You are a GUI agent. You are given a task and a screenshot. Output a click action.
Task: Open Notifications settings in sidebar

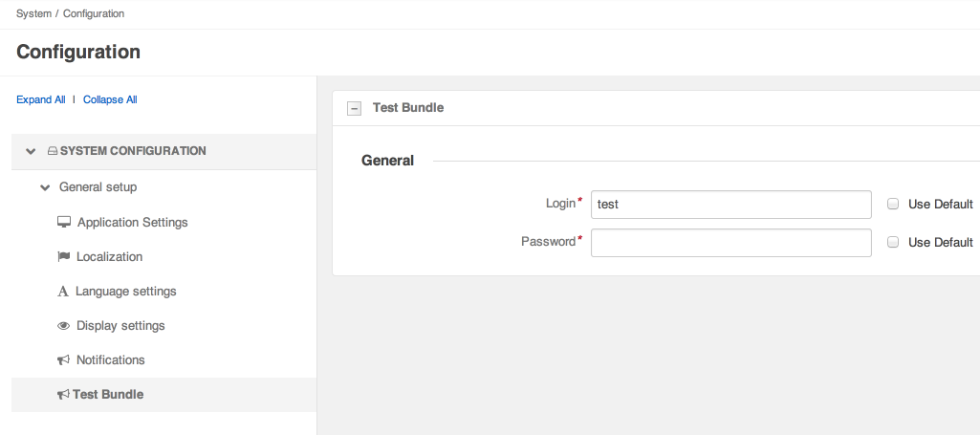pyautogui.click(x=111, y=360)
